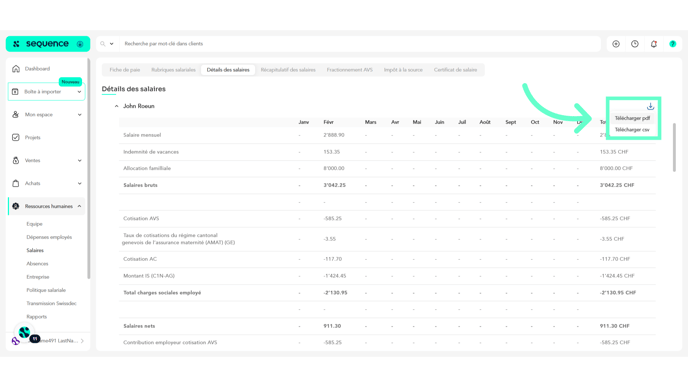
Task: Switch to the Fractionnement AVS tab
Action: [x=350, y=70]
